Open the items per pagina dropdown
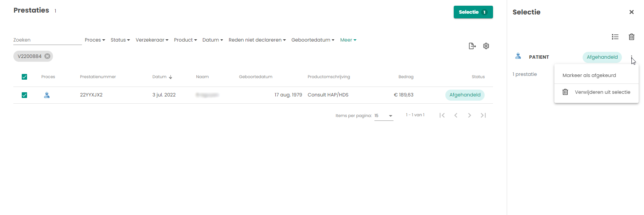The height and width of the screenshot is (215, 644). 384,116
